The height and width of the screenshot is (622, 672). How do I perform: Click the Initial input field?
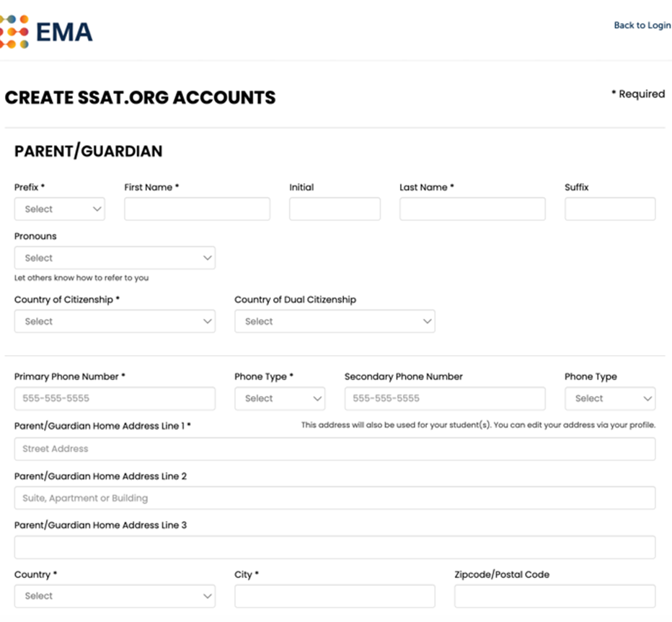coord(335,209)
